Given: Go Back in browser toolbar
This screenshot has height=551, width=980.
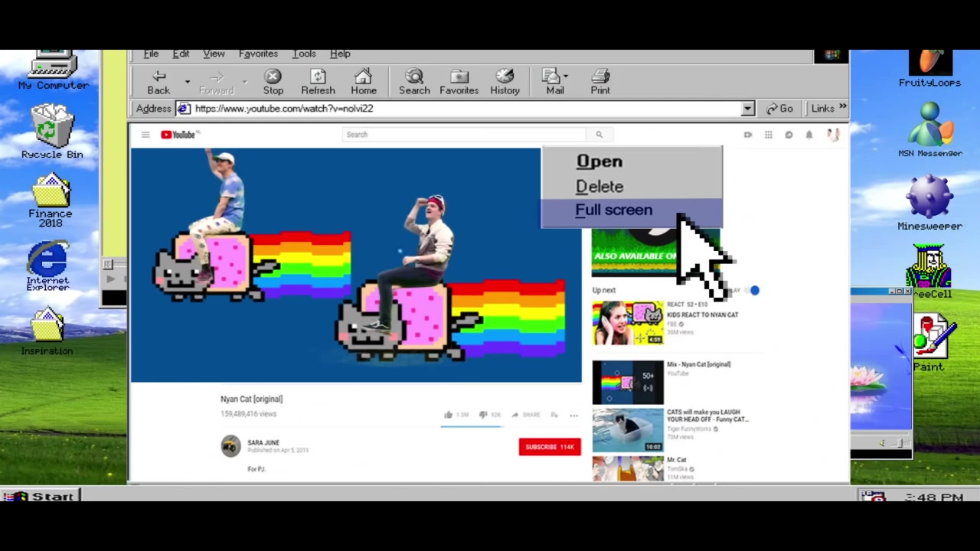Looking at the screenshot, I should (x=158, y=82).
